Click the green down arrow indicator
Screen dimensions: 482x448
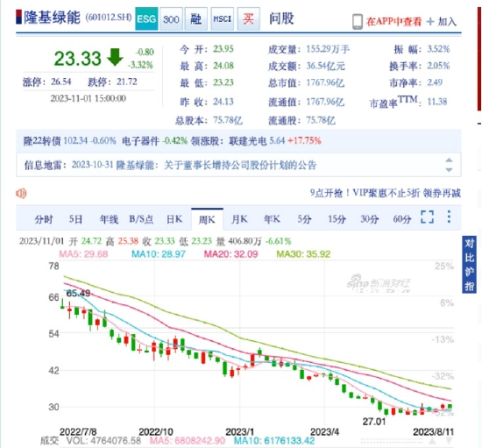(115, 57)
